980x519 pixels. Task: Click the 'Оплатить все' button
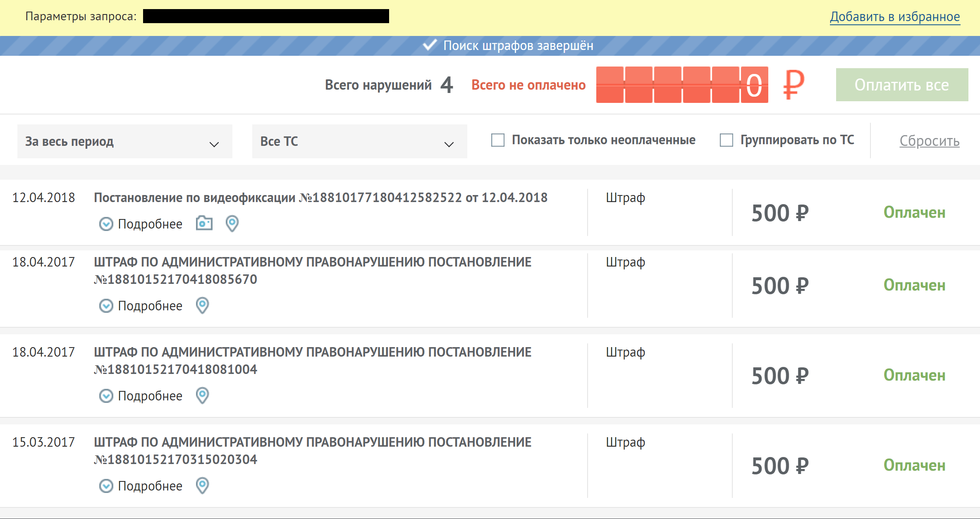tap(902, 85)
